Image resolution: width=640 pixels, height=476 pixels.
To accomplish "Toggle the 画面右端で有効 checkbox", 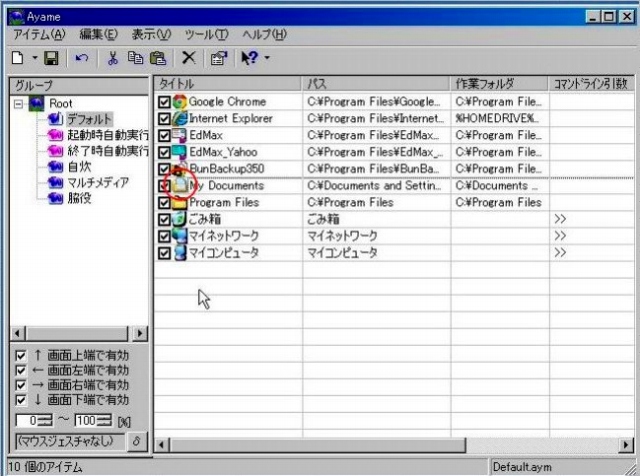I will coord(20,385).
